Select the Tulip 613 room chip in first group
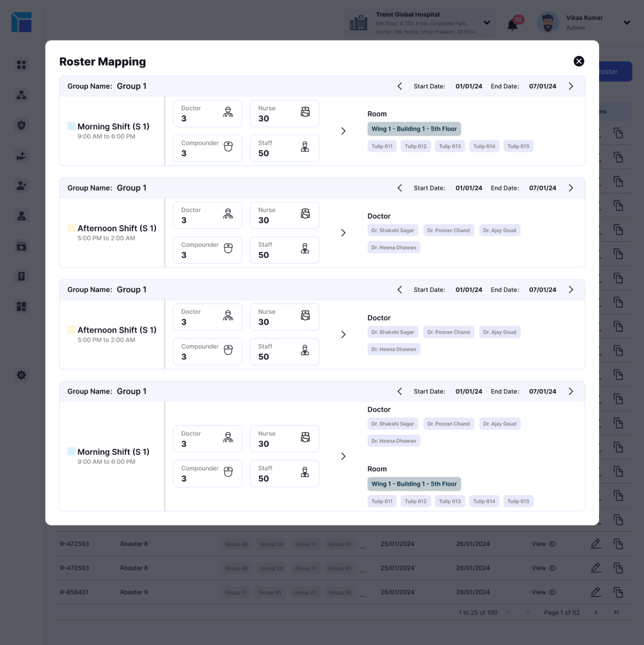 point(450,146)
